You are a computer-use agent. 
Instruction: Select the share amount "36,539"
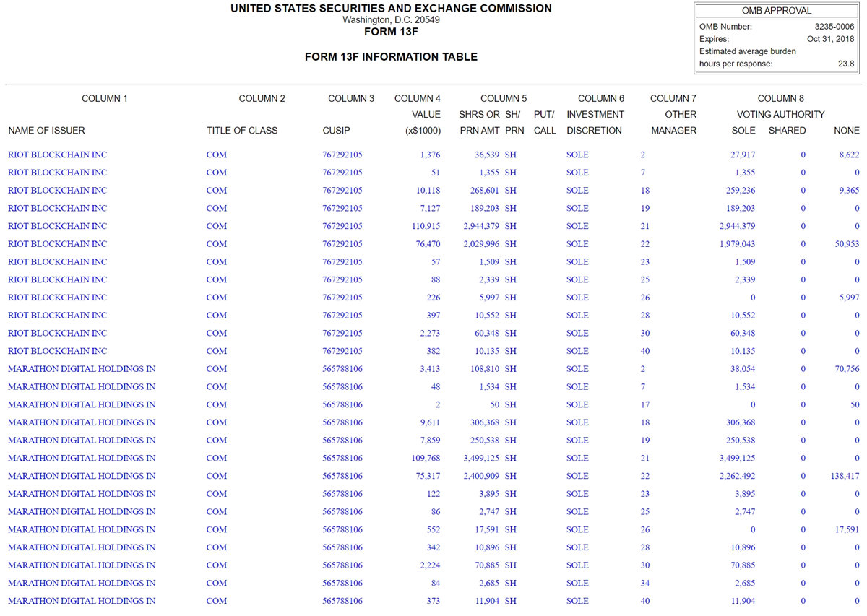pos(488,155)
